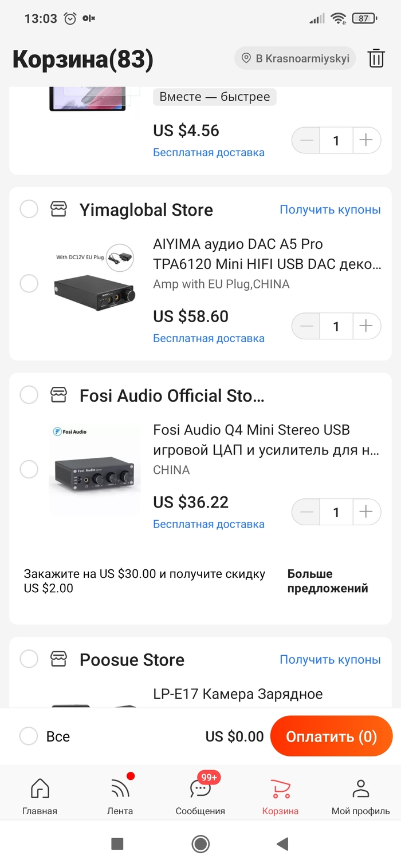Get coupons for Yimaglobal Store

pos(330,209)
